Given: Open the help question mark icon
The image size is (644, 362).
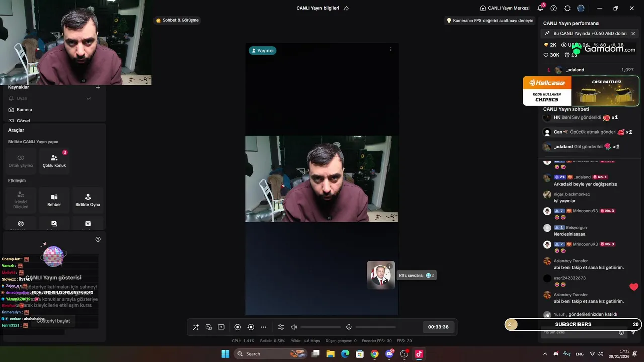Looking at the screenshot, I should coord(554,8).
